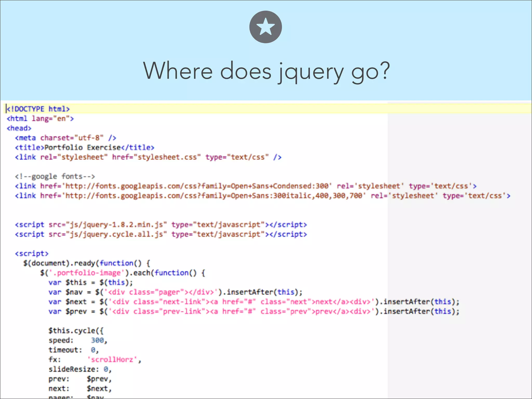Click the '$this.cycle({' line

point(76,331)
